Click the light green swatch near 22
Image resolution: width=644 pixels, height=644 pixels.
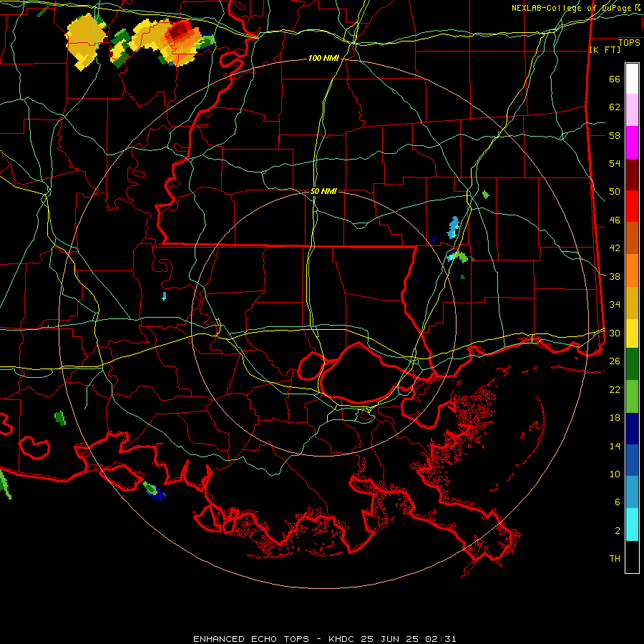coord(632,396)
